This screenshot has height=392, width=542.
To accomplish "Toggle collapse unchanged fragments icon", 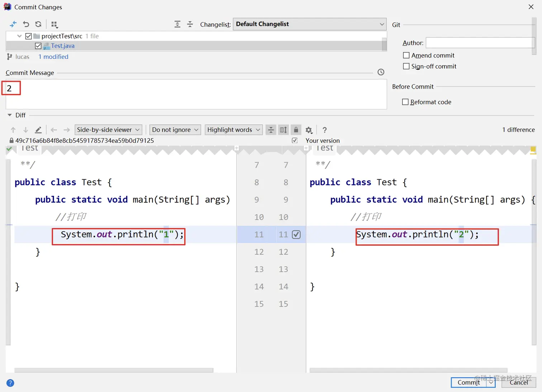I will [271, 130].
